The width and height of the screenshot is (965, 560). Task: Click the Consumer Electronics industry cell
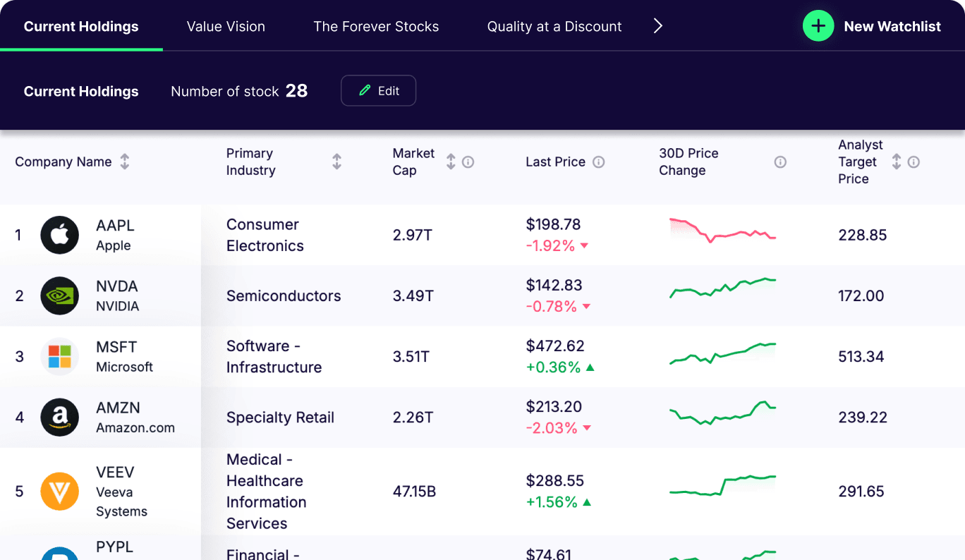click(x=265, y=235)
